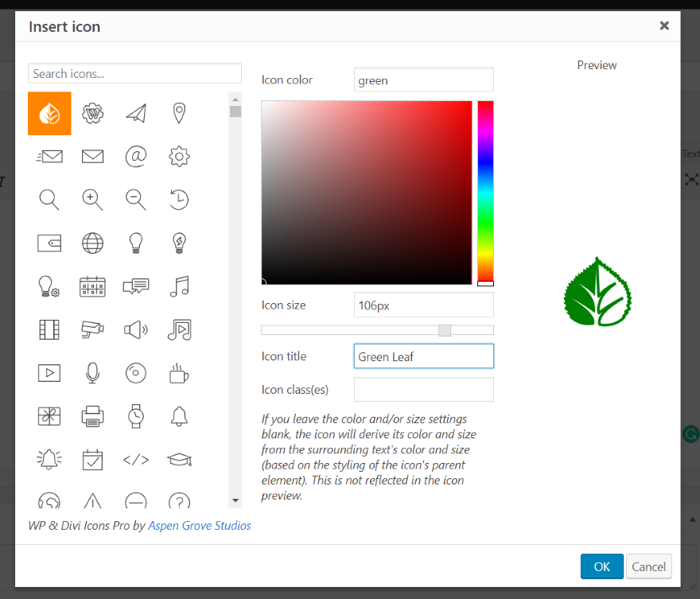Cancel the insert icon dialog

tap(648, 566)
